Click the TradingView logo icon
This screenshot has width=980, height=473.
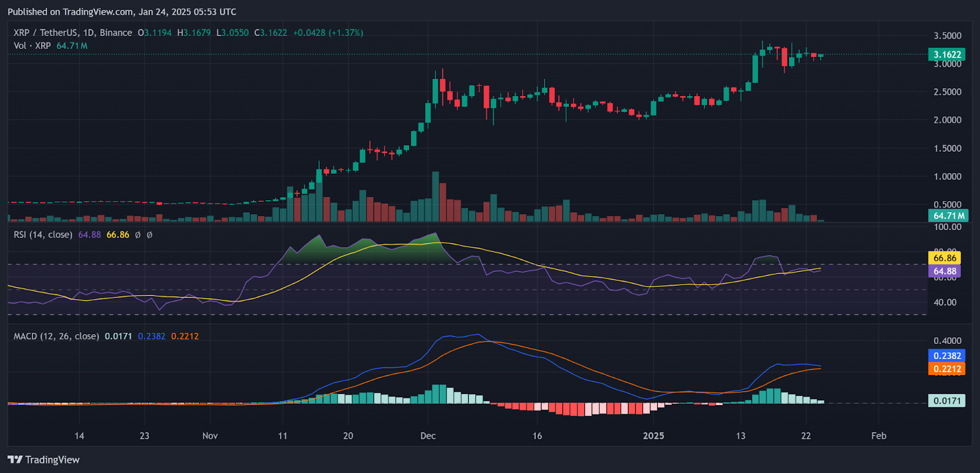(15, 460)
